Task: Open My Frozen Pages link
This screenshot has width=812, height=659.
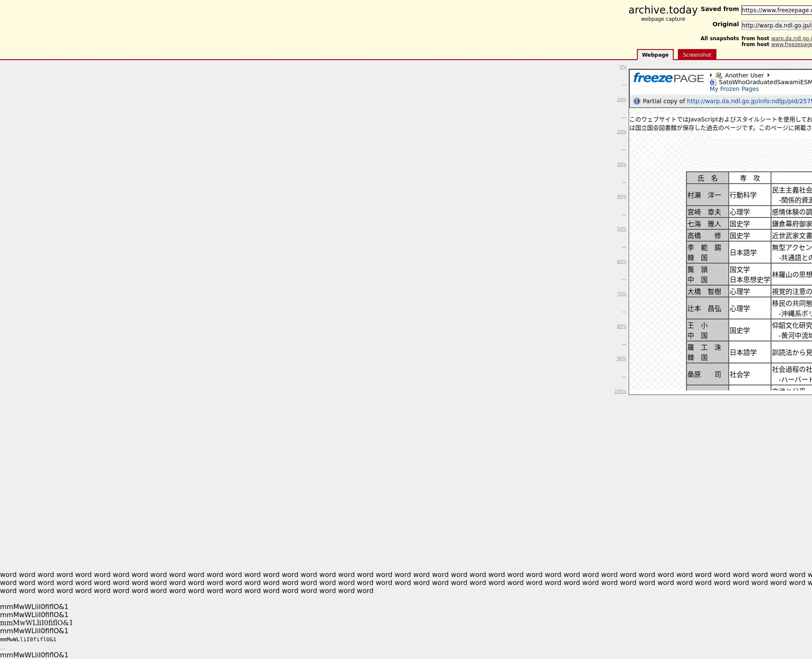Action: point(734,89)
